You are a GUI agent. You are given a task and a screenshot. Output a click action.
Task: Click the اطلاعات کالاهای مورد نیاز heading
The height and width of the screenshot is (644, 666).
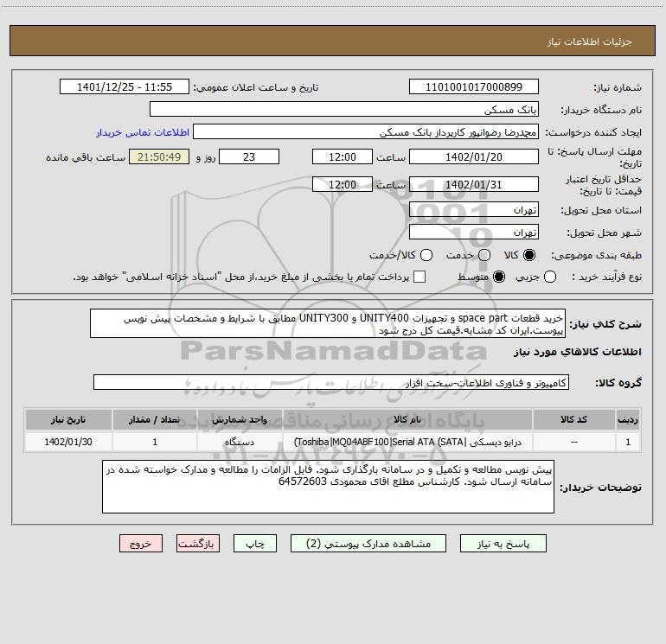pos(578,352)
